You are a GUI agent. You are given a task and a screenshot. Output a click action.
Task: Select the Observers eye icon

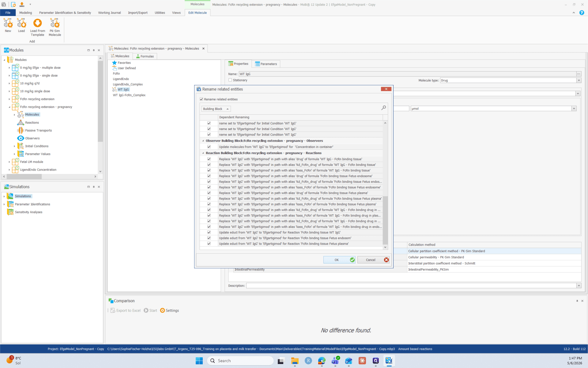[21, 138]
